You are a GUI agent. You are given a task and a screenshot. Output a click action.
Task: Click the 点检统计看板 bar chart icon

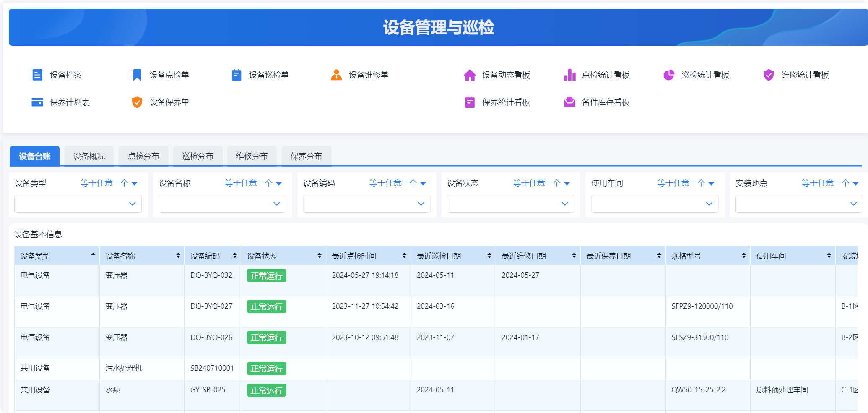569,75
